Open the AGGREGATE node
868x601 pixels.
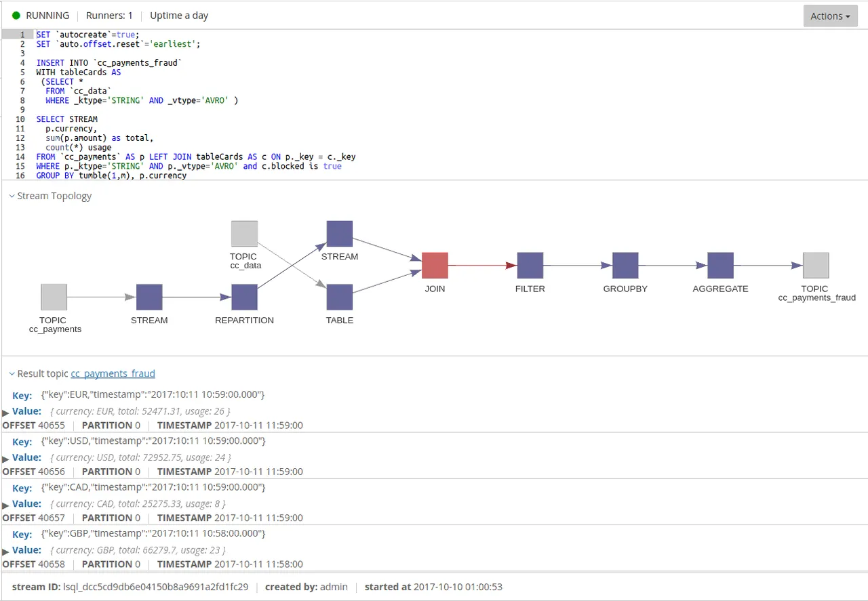pos(720,265)
